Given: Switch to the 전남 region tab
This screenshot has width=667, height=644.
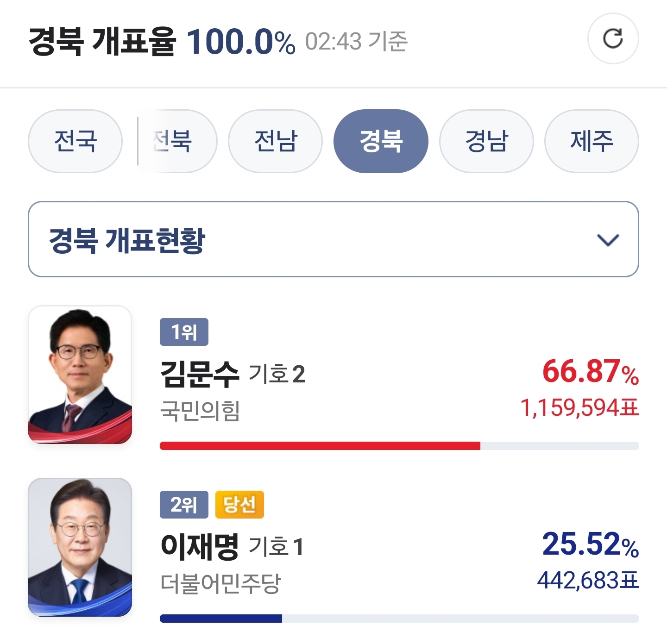Looking at the screenshot, I should point(276,141).
